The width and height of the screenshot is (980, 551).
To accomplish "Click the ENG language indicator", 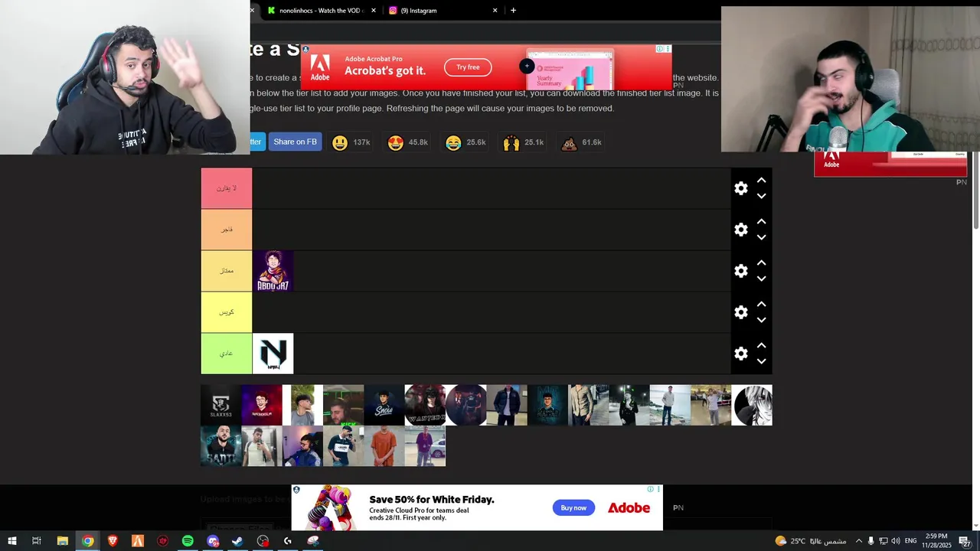I will [910, 541].
